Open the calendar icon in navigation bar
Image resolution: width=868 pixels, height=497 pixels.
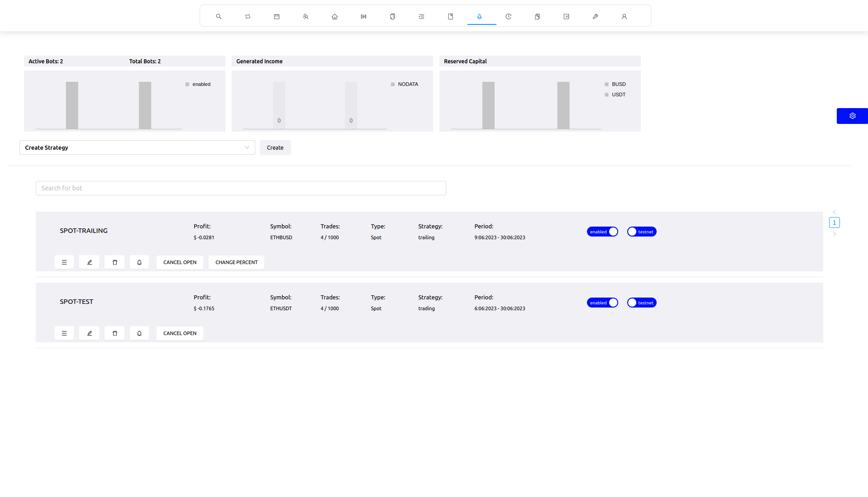click(x=277, y=16)
